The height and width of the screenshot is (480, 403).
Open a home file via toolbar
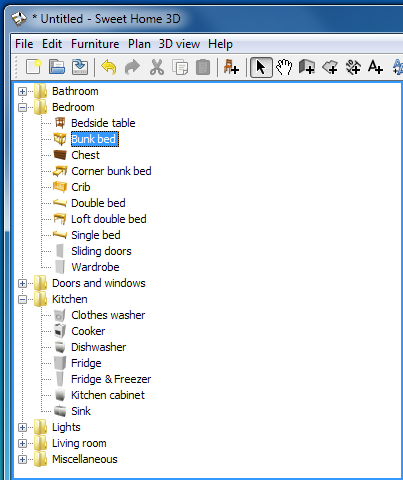[57, 67]
